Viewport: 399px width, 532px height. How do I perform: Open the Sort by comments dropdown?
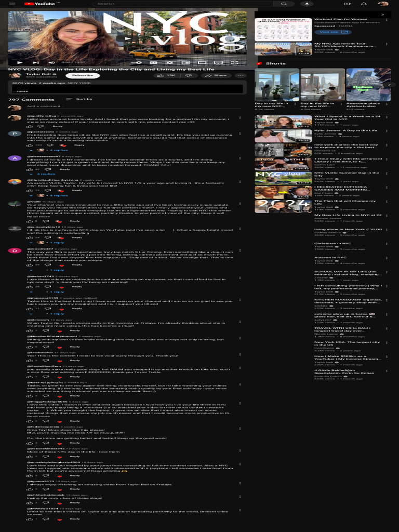[x=79, y=99]
